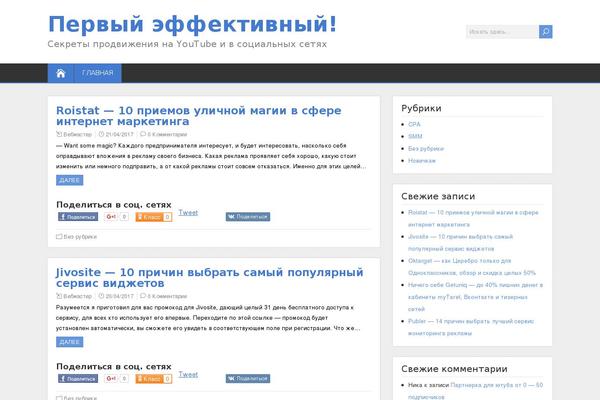Open SMM category in Рубрики
Image resolution: width=600 pixels, height=400 pixels.
tap(415, 136)
